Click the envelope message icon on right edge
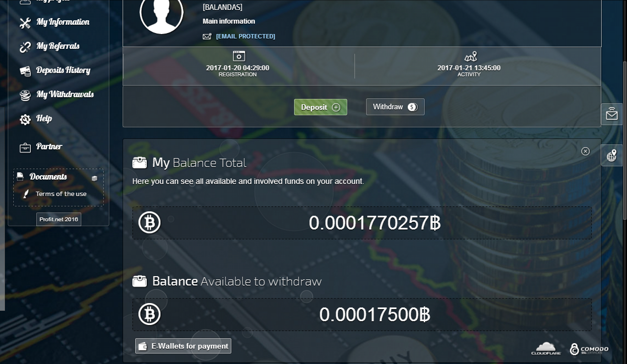The width and height of the screenshot is (627, 364). [x=612, y=114]
